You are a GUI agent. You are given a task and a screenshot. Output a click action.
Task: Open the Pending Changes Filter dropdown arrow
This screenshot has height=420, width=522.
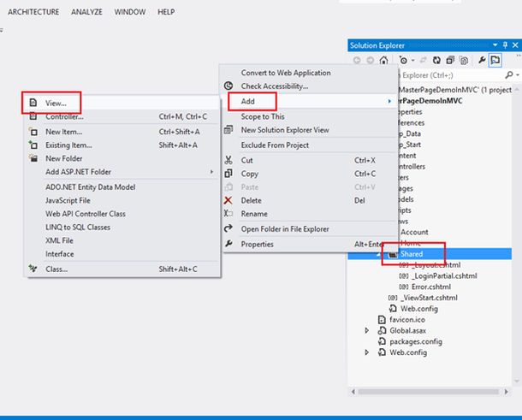[x=412, y=61]
